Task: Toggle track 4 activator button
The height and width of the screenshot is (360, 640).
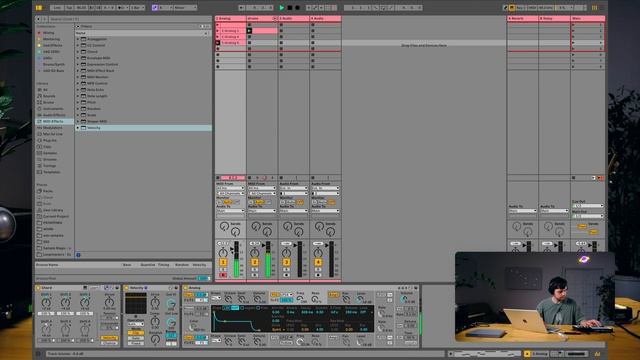Action: pyautogui.click(x=318, y=262)
